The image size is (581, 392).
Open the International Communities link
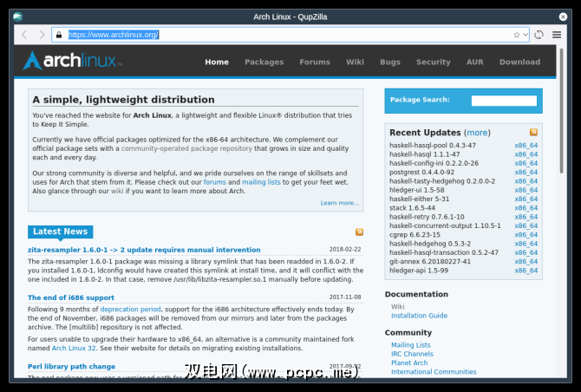click(x=434, y=372)
